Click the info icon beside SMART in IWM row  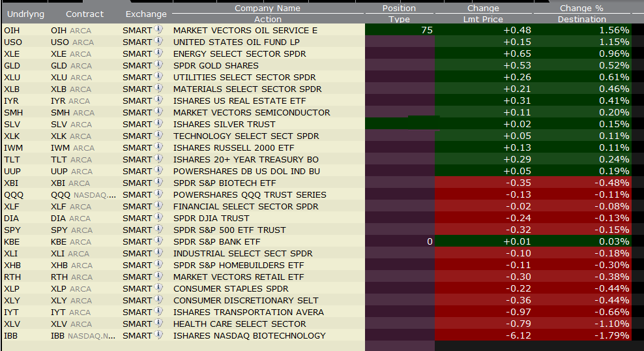pos(158,147)
